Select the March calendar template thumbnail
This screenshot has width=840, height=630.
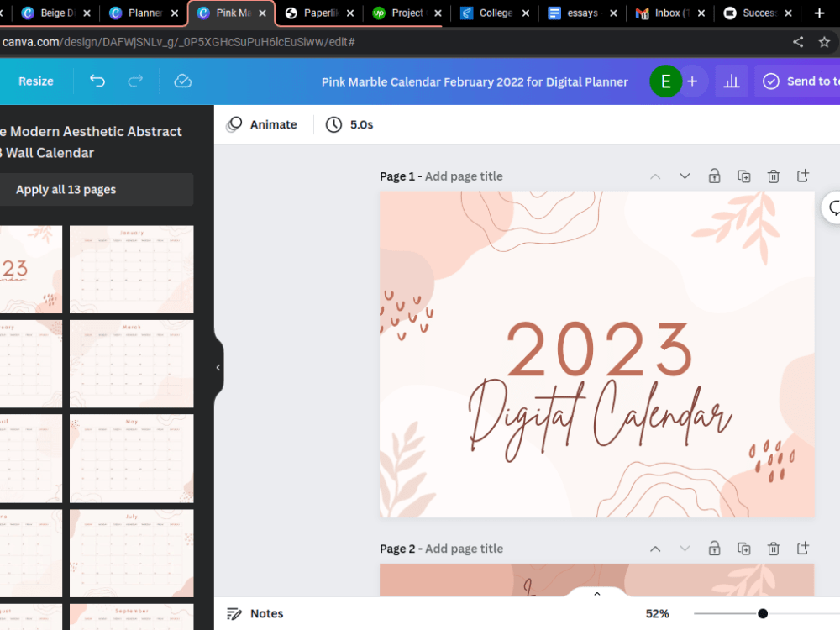point(131,364)
